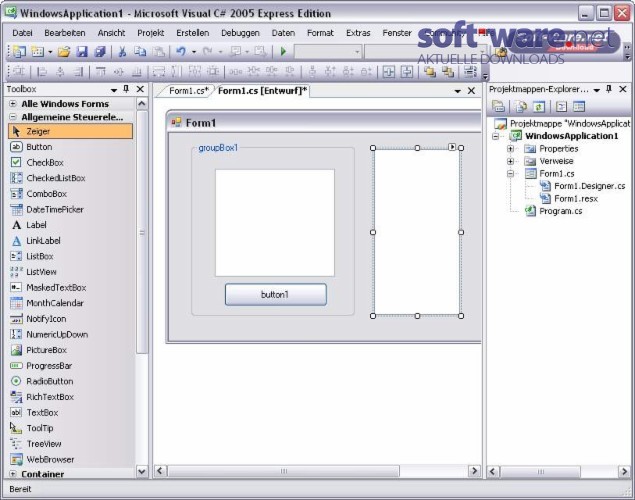Cut selection with the scissors icon

[x=122, y=52]
